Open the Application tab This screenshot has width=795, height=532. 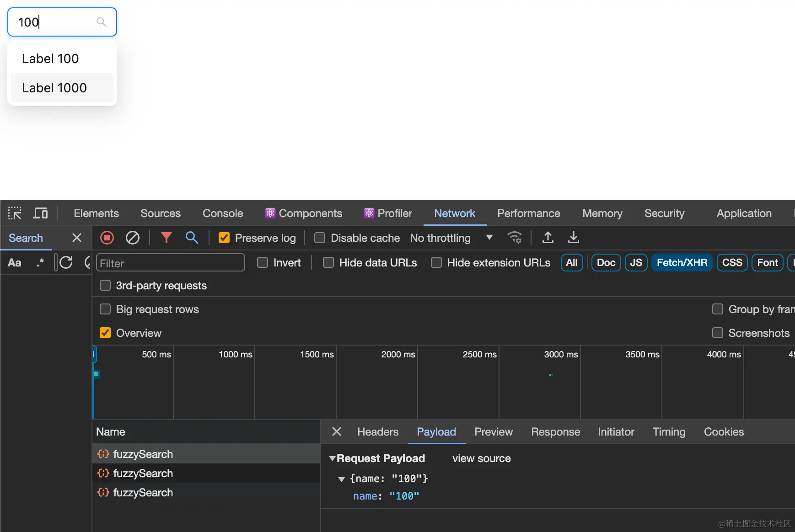744,213
